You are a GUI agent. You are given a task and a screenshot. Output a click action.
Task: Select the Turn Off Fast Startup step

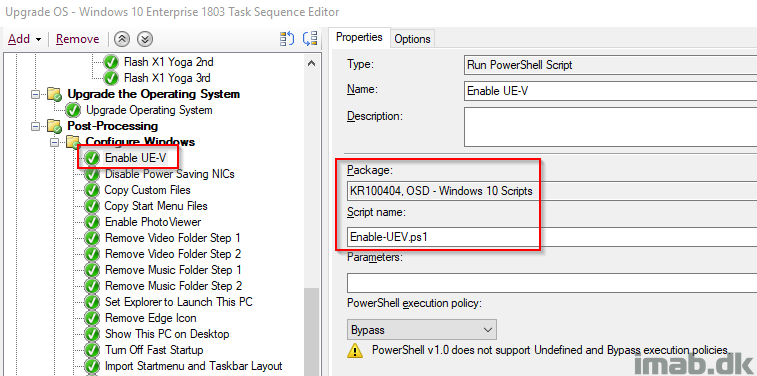154,350
